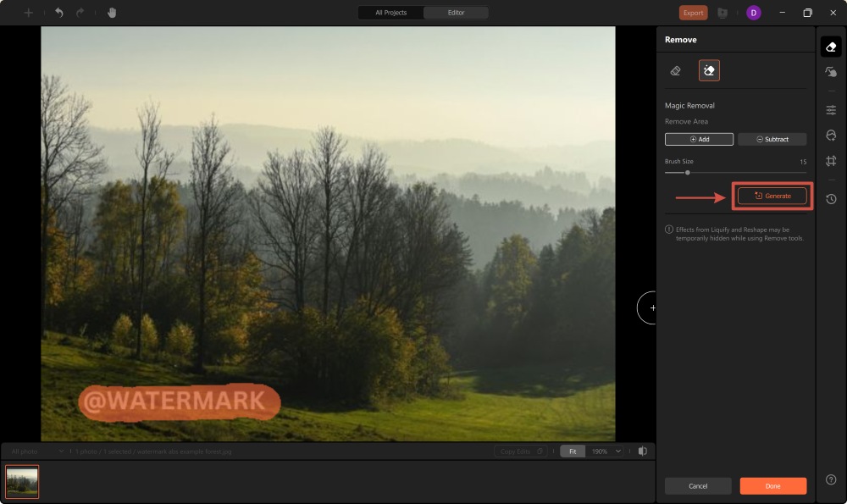
Task: Switch to the Editor tab
Action: point(456,13)
